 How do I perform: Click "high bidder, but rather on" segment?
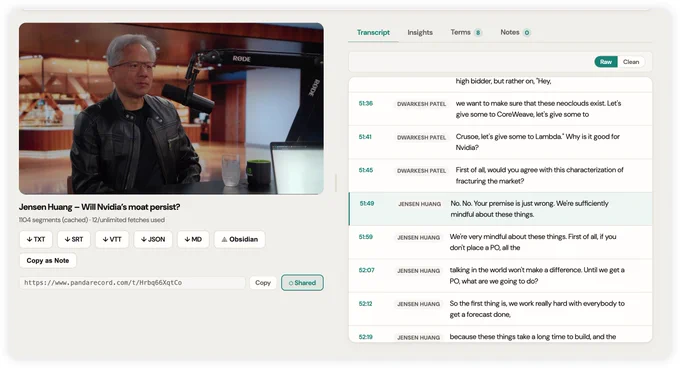tap(503, 81)
